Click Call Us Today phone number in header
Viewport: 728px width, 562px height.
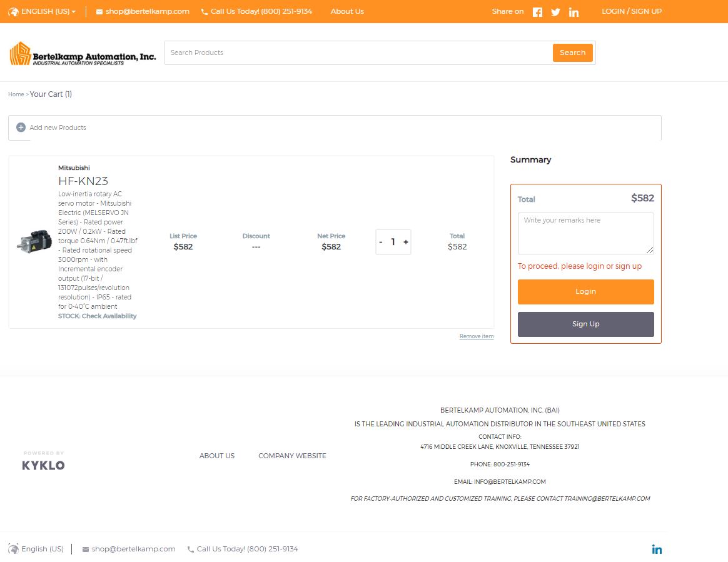click(261, 12)
